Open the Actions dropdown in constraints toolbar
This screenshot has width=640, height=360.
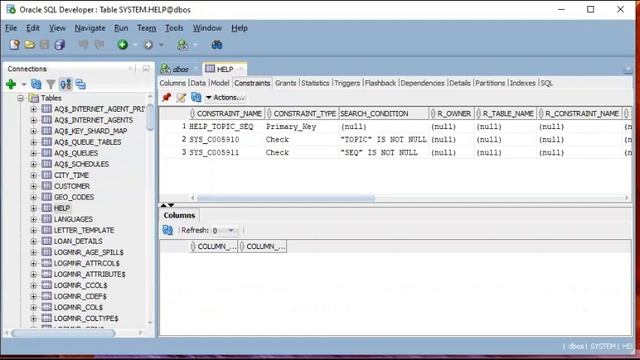pos(225,97)
